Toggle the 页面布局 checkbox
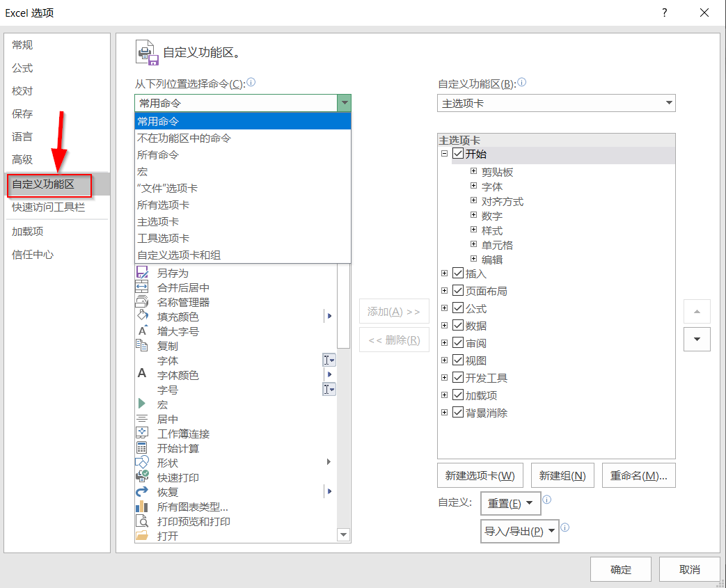 tap(458, 290)
